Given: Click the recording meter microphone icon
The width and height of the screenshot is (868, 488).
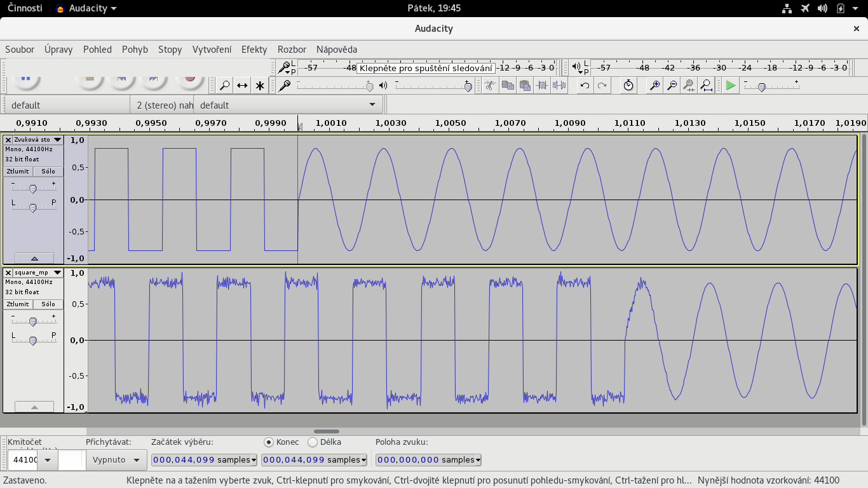Looking at the screenshot, I should (x=285, y=67).
